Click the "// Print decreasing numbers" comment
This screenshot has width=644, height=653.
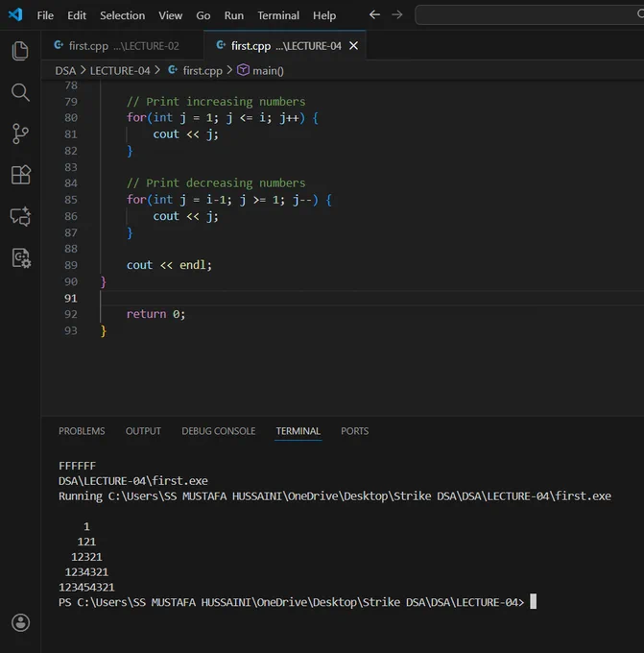216,183
